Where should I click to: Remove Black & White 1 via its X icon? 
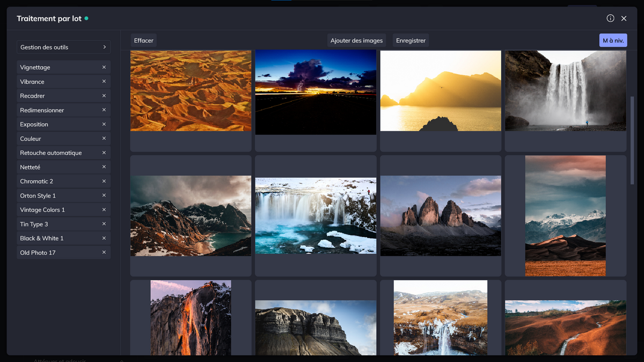coord(104,238)
